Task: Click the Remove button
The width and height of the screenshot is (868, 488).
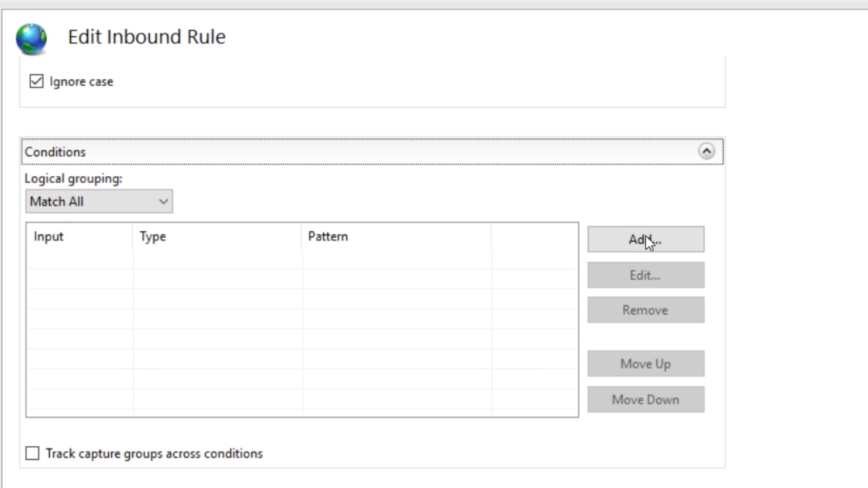Action: pyautogui.click(x=645, y=310)
